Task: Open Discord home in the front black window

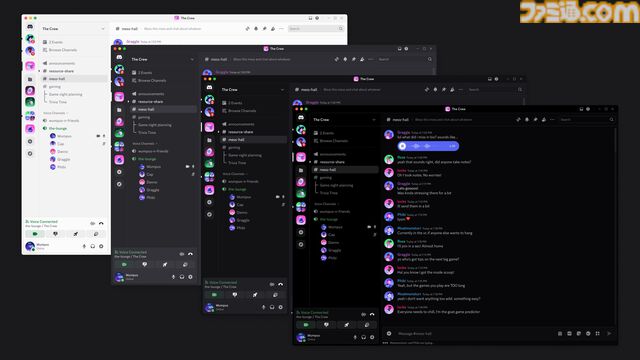Action: (301, 118)
